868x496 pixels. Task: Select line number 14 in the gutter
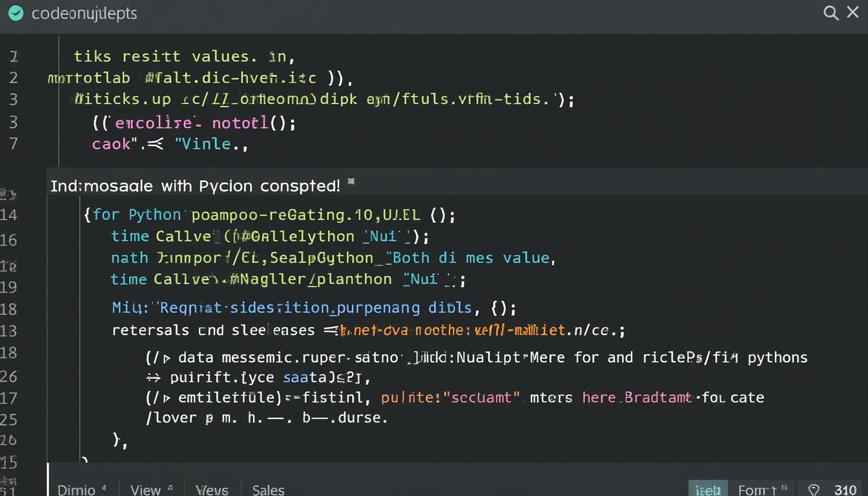coord(10,214)
